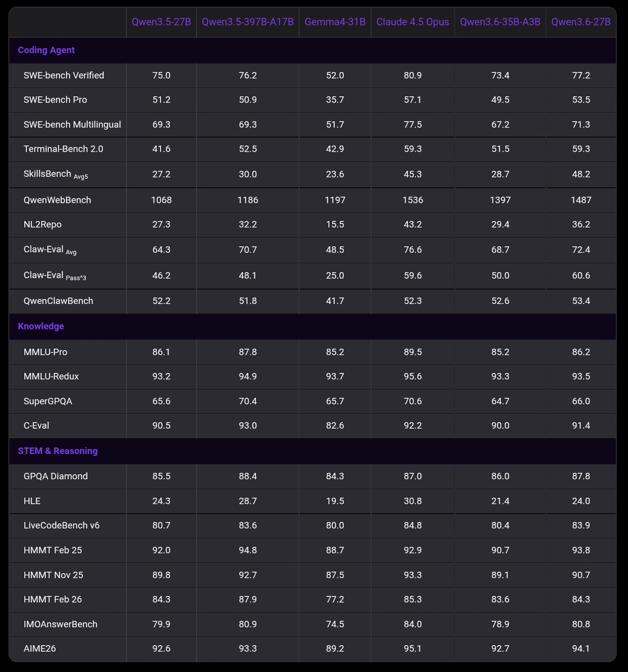
Task: Select 60.6 in the Claw-Eval Pass^3 row
Action: click(x=581, y=276)
